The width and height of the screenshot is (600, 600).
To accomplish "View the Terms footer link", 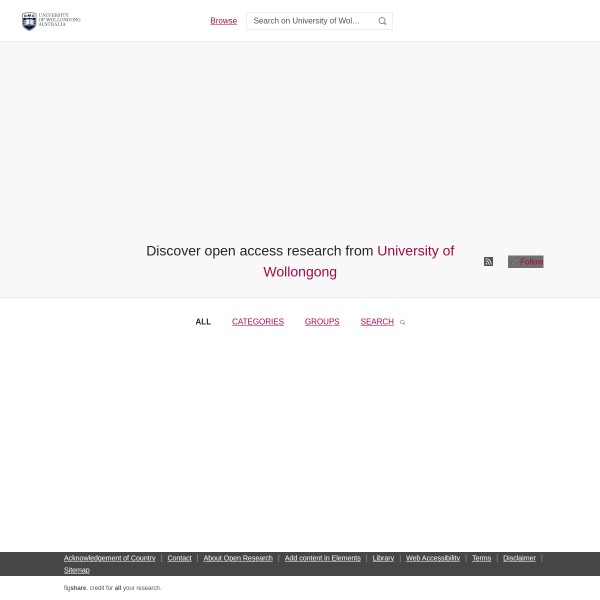I will [x=481, y=558].
